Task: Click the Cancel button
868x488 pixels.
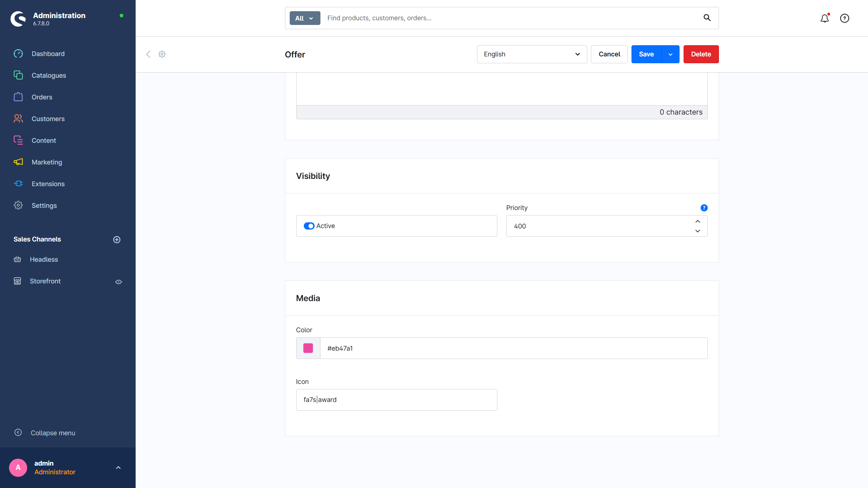Action: [x=609, y=54]
